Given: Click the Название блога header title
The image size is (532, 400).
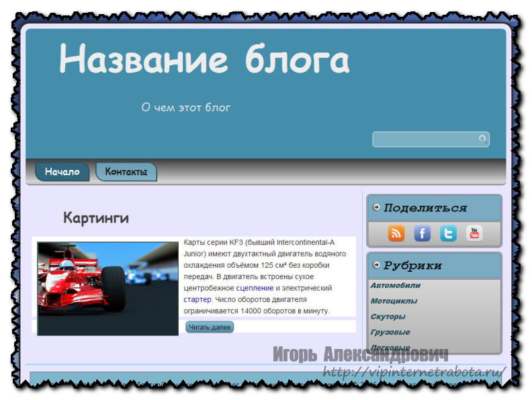Looking at the screenshot, I should tap(204, 60).
